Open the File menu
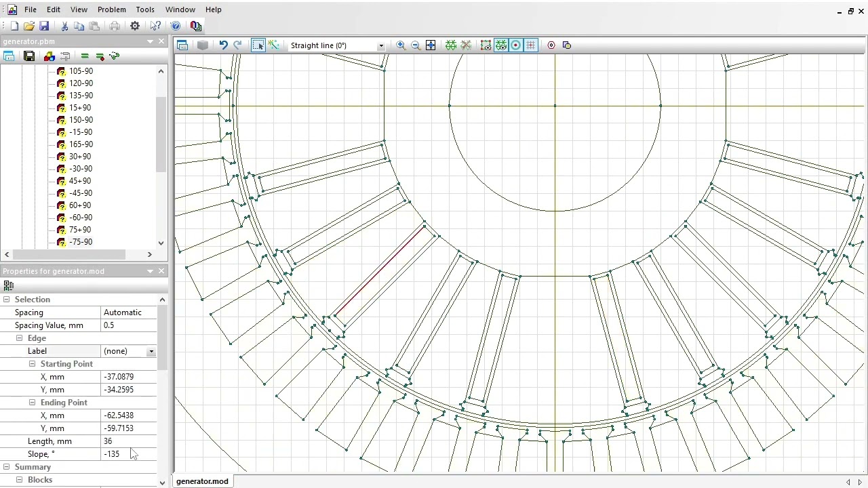This screenshot has width=868, height=488. (x=31, y=9)
